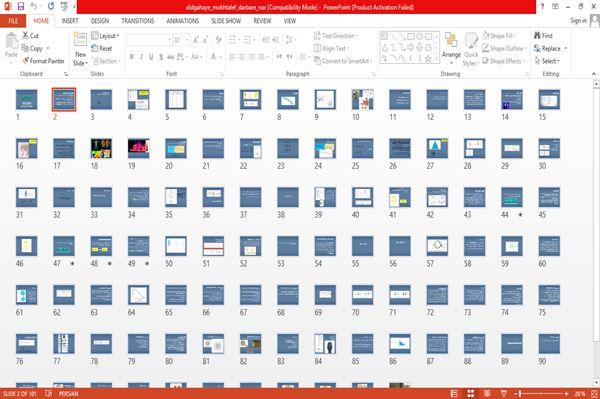The height and width of the screenshot is (399, 600).
Task: Switch to VIEW tab
Action: coord(290,21)
